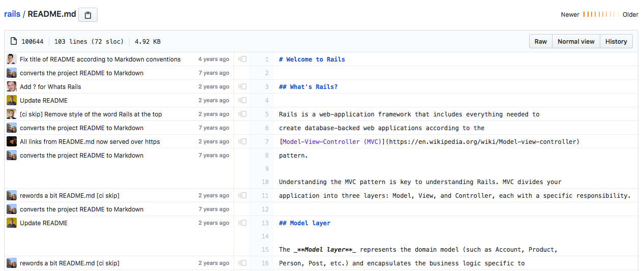Viewport: 644px width, 271px height.
Task: View blame prior to 'All links from README.md' change
Action: (x=242, y=141)
